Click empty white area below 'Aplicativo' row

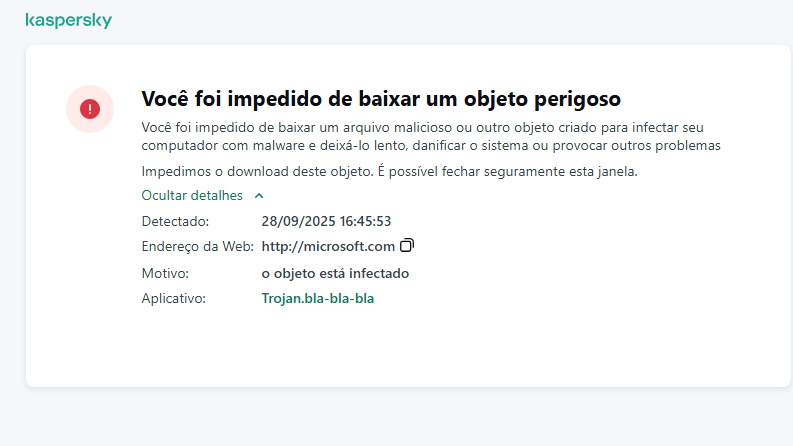pyautogui.click(x=400, y=345)
